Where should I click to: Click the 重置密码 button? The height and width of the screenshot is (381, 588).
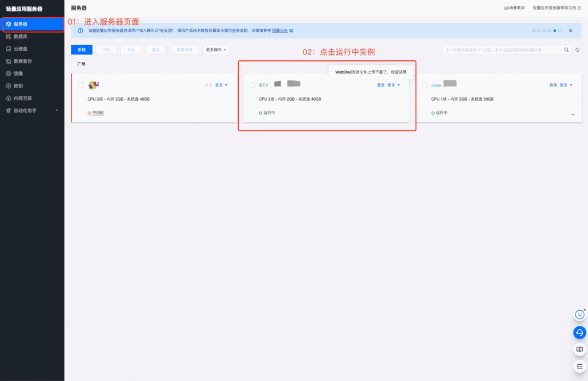185,50
